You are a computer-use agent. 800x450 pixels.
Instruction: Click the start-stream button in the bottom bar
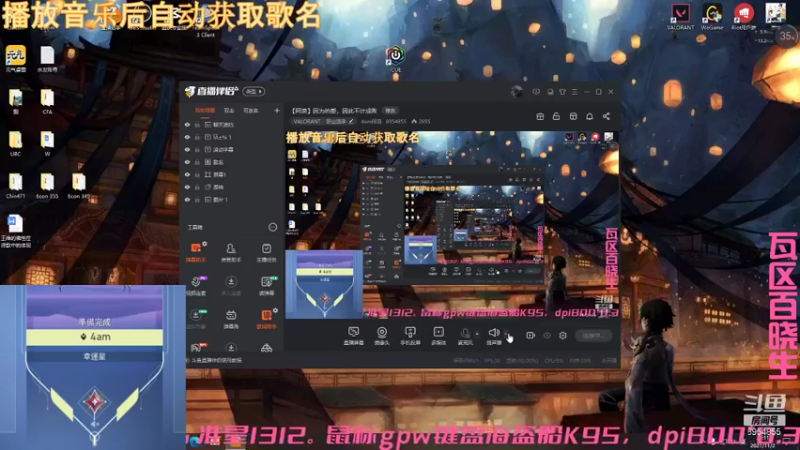(x=593, y=335)
